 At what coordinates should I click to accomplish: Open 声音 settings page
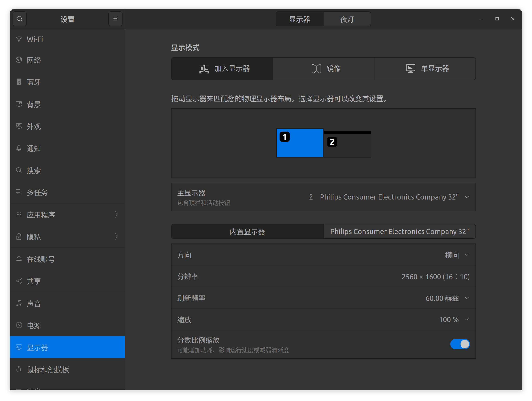(x=67, y=303)
